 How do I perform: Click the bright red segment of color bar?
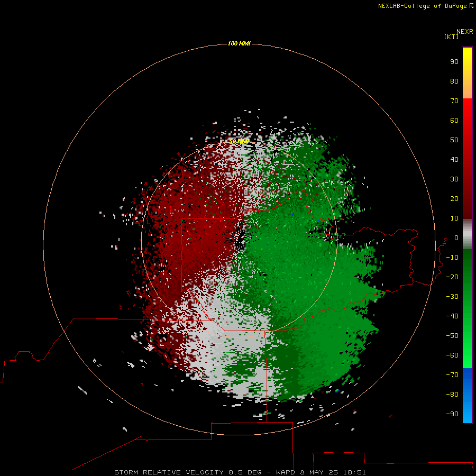[x=467, y=159]
